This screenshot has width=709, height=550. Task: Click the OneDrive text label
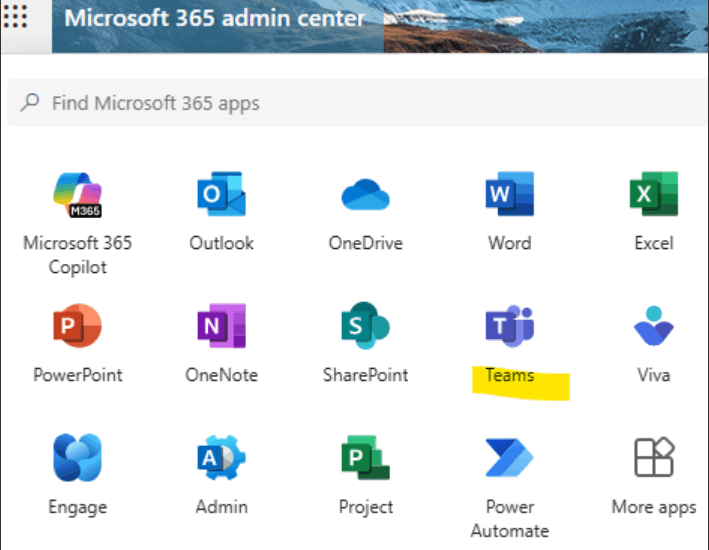(x=365, y=243)
